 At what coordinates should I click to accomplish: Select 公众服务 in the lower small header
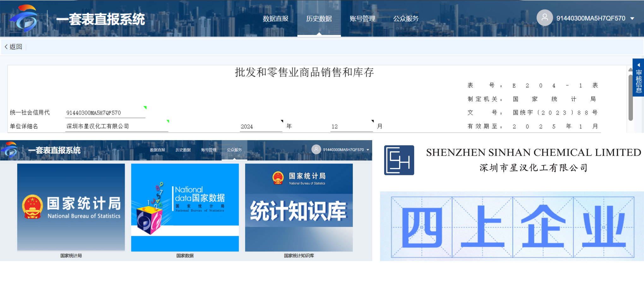point(234,150)
